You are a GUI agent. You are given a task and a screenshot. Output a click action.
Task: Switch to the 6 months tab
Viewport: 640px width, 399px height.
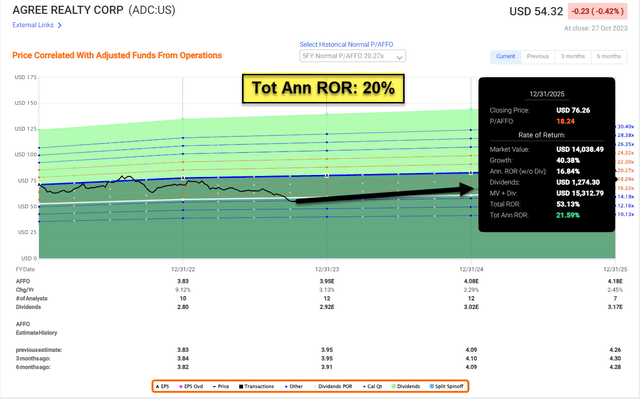pos(608,56)
